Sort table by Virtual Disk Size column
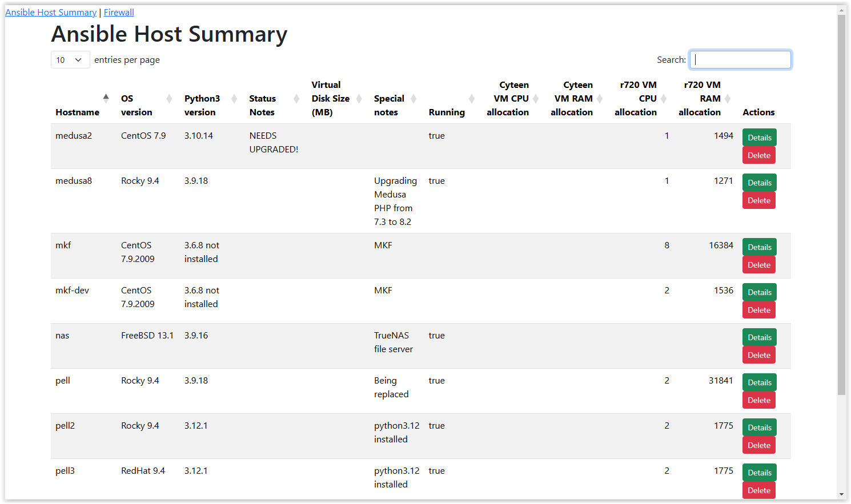Image resolution: width=851 pixels, height=504 pixels. point(338,99)
